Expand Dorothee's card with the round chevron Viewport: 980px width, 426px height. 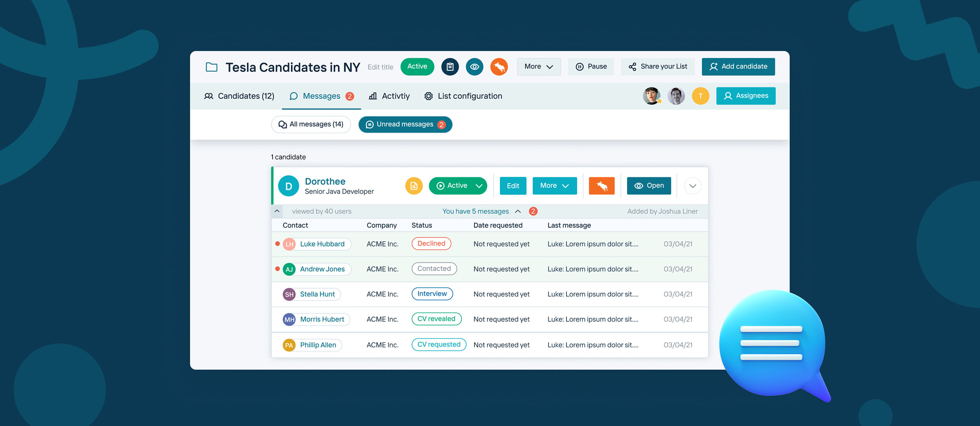692,186
